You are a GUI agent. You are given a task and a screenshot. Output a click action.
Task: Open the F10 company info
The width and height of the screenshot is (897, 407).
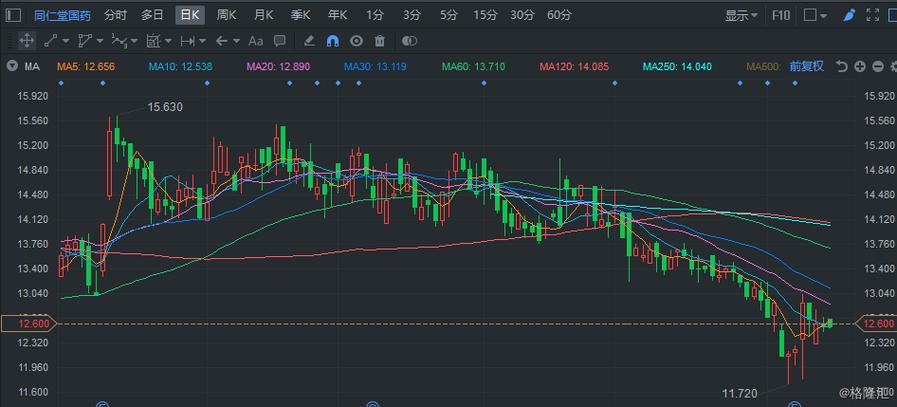[x=781, y=15]
